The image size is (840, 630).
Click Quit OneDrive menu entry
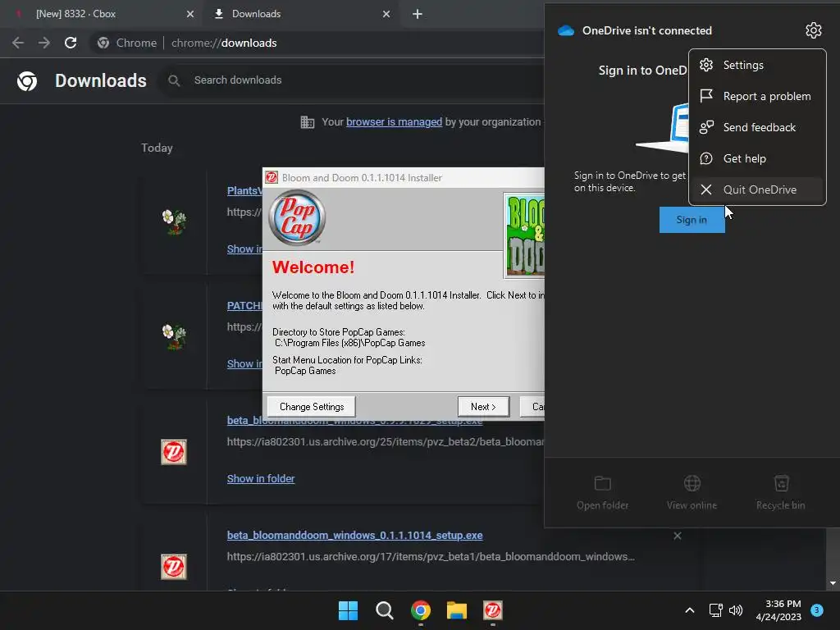[757, 189]
